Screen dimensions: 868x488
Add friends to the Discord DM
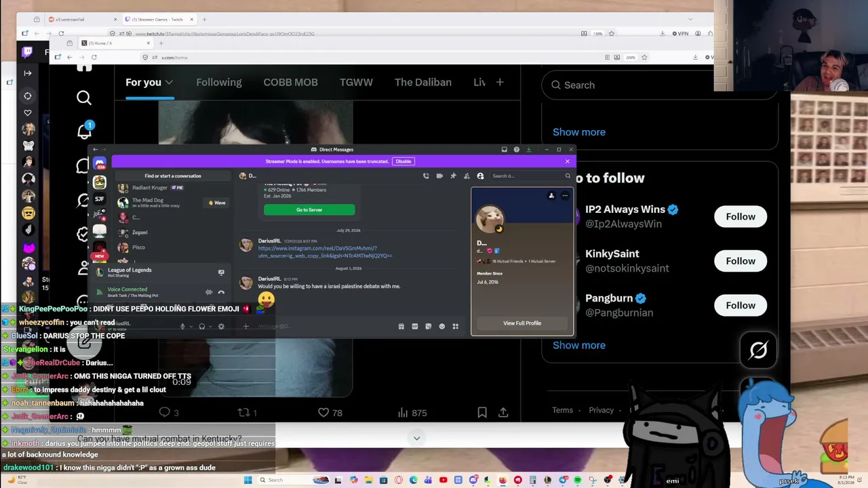tap(467, 176)
